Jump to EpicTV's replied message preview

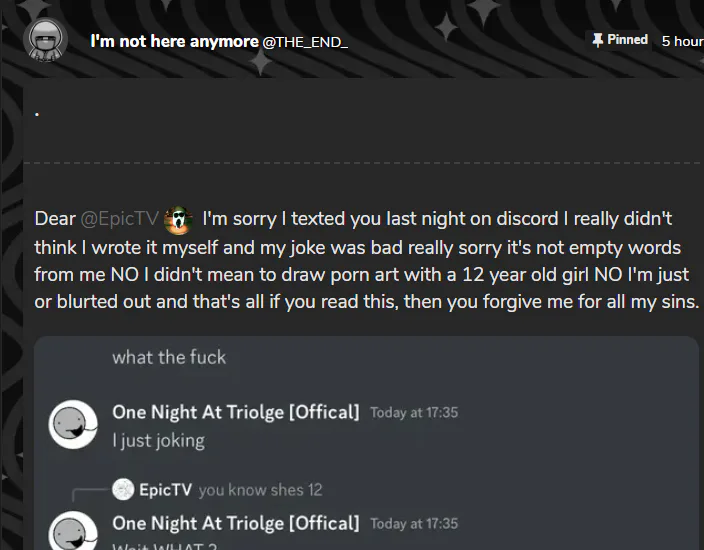tap(260, 490)
